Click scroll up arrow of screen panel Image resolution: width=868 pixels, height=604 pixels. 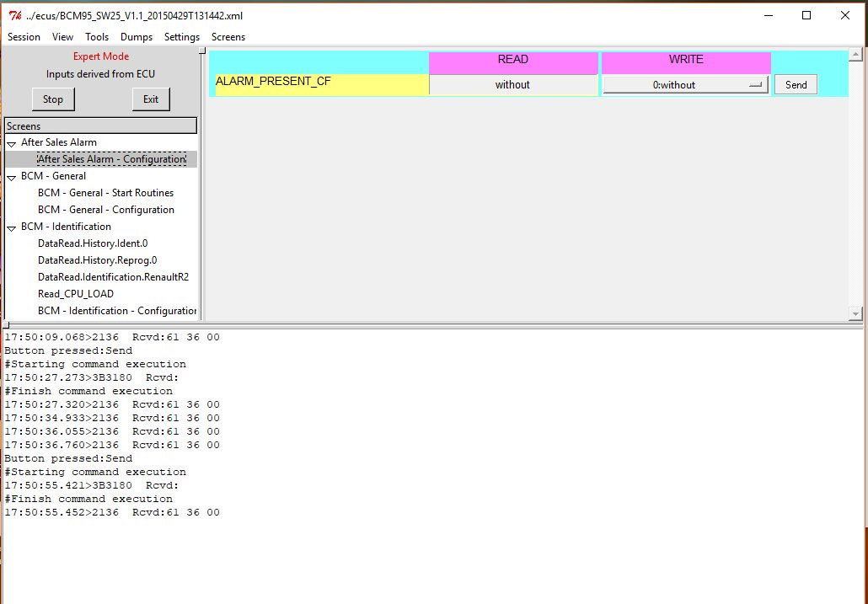pyautogui.click(x=855, y=54)
